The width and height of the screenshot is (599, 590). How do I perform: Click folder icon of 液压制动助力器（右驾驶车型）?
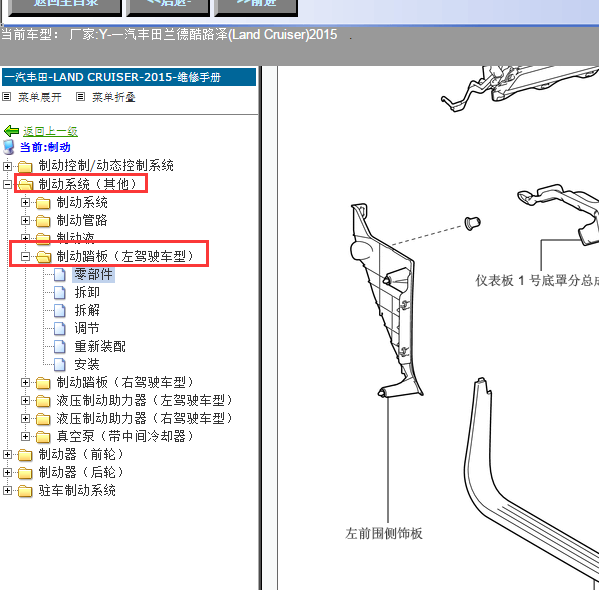[x=43, y=418]
